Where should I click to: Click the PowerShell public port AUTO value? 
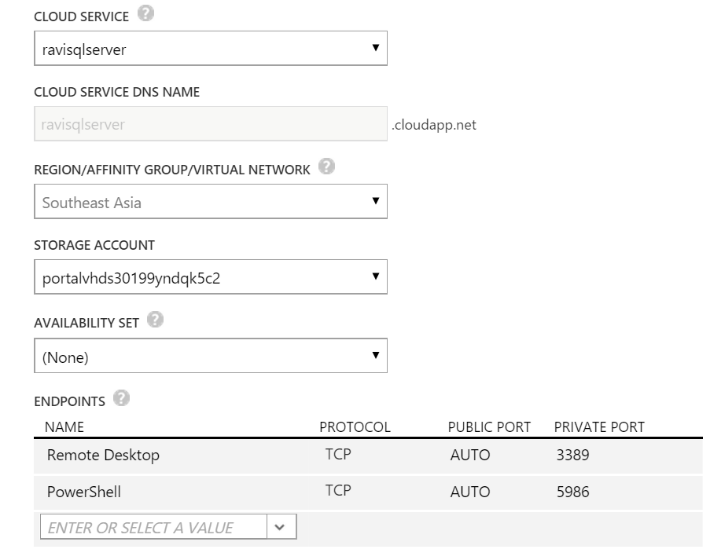tap(467, 492)
